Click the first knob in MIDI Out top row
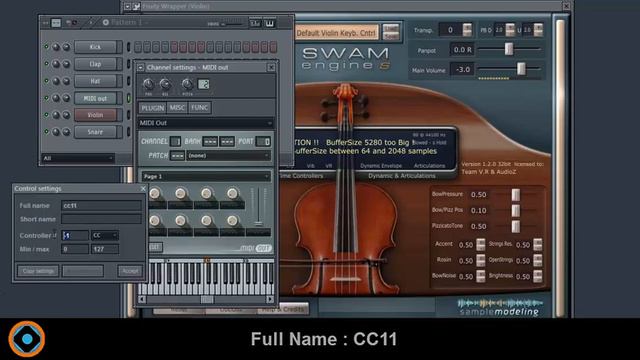 pyautogui.click(x=155, y=193)
